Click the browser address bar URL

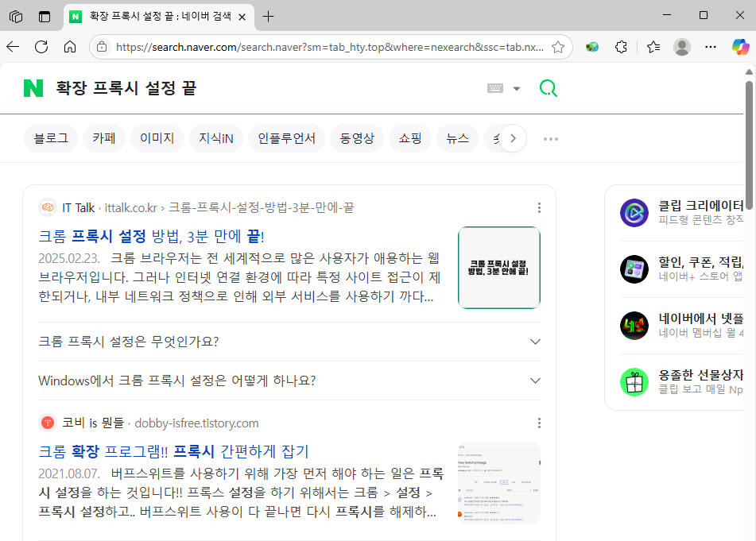(x=330, y=47)
